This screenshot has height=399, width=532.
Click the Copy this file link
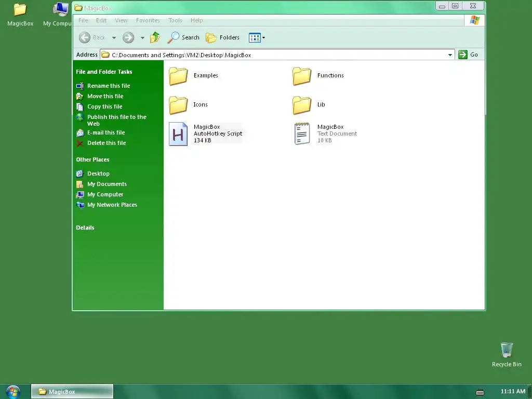(x=105, y=107)
